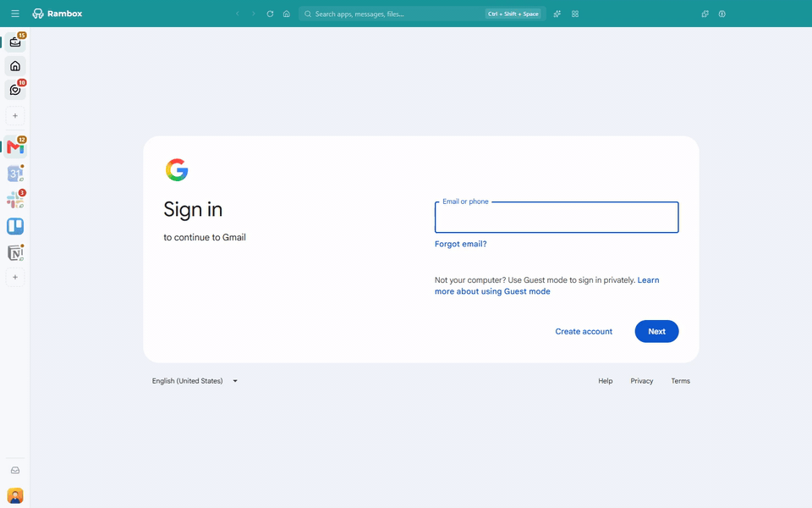812x508 pixels.
Task: Open the Rambox hamburger menu
Action: 15,14
